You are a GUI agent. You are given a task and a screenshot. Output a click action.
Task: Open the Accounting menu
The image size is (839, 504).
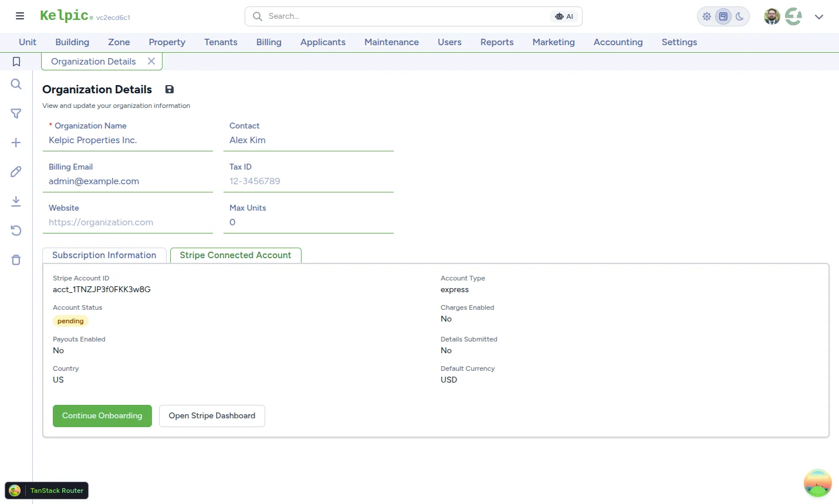coord(618,42)
